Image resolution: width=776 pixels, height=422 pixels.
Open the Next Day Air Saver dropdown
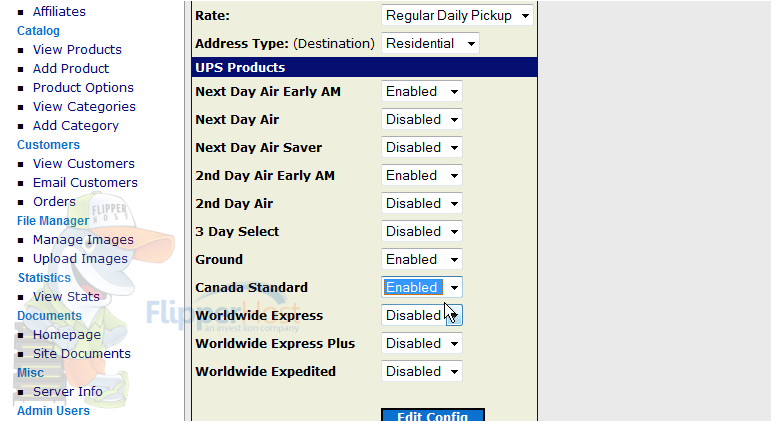422,147
